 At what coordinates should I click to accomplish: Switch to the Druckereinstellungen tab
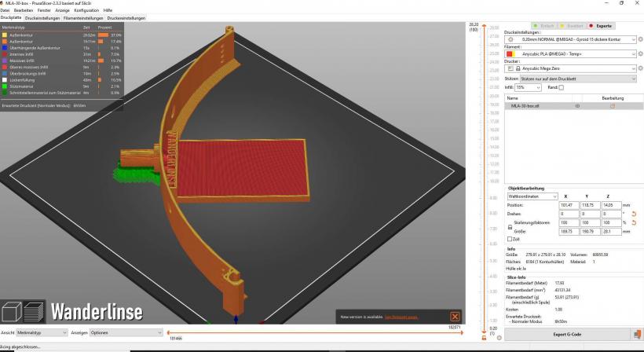126,18
